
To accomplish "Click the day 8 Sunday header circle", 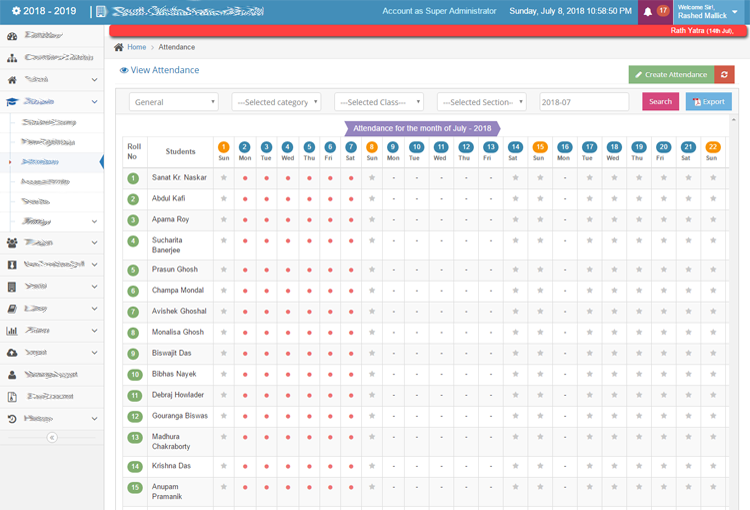I will [372, 147].
